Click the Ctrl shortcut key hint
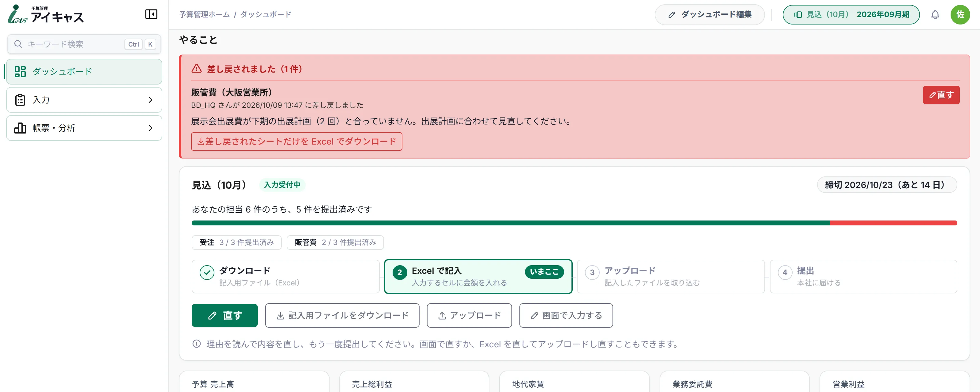The height and width of the screenshot is (392, 980). click(133, 44)
